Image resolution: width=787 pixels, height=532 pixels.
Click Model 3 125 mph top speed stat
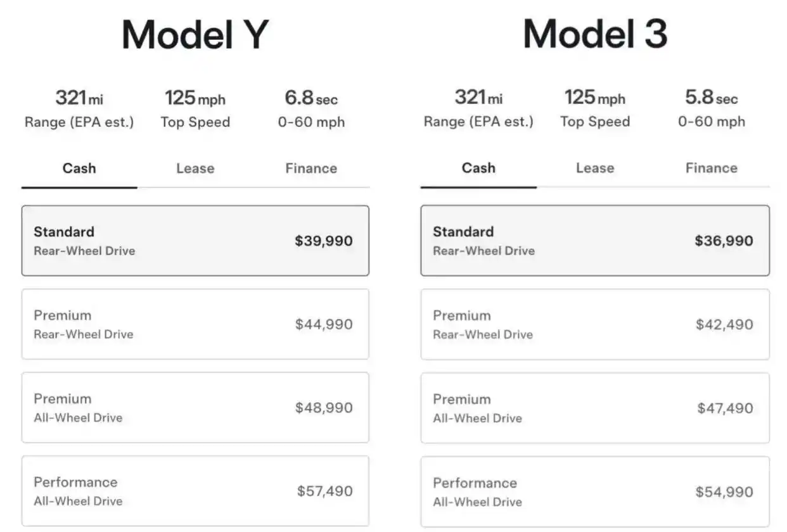[x=595, y=108]
